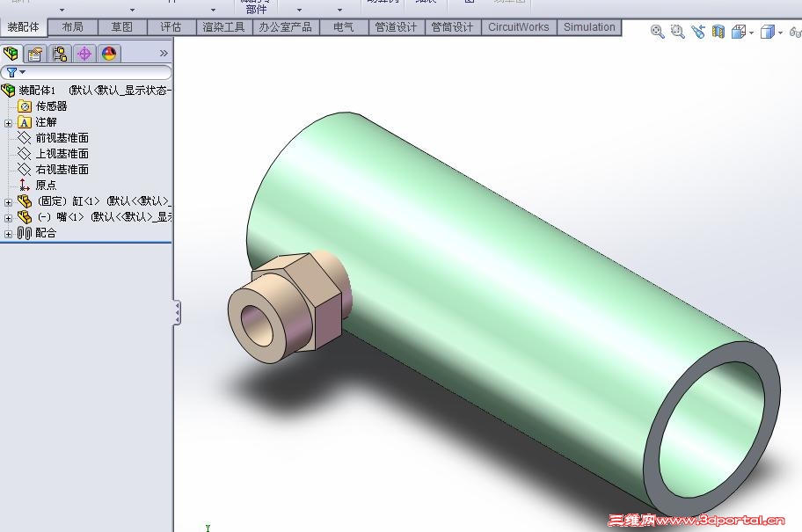This screenshot has height=532, width=802.
Task: Switch to the 电气 ribbon tab
Action: coord(344,27)
